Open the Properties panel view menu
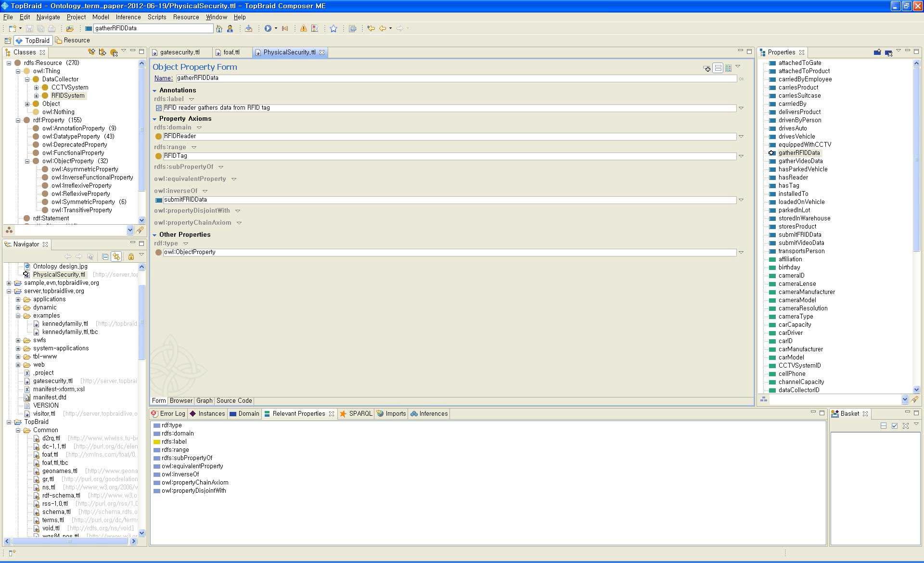The width and height of the screenshot is (924, 563). click(x=898, y=51)
